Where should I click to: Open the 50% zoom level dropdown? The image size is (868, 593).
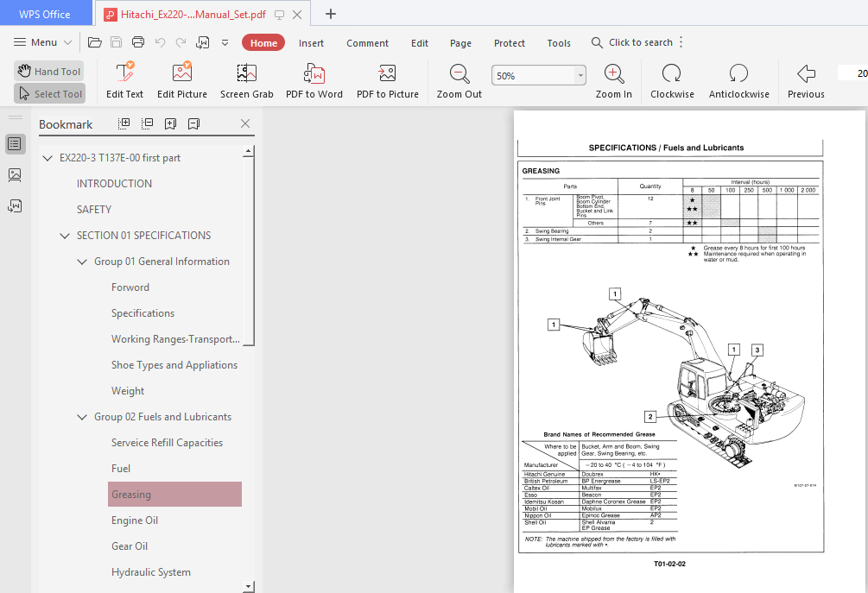click(x=580, y=76)
